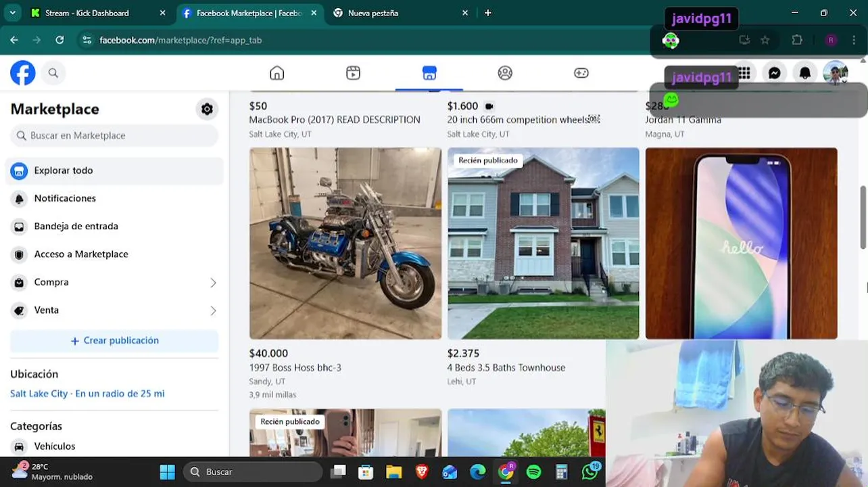Close the Nueva pestaña tab
This screenshot has width=868, height=487.
click(465, 13)
